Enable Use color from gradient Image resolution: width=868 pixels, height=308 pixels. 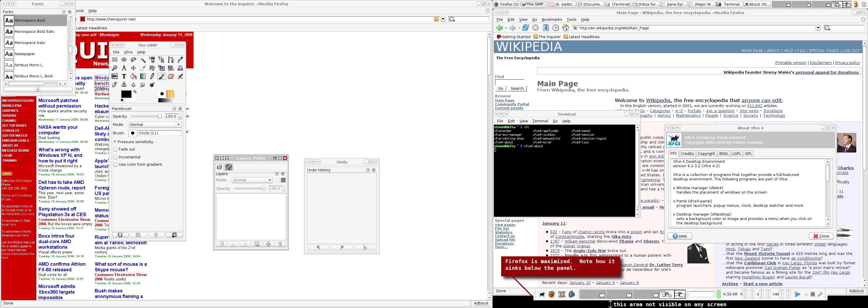coord(116,165)
